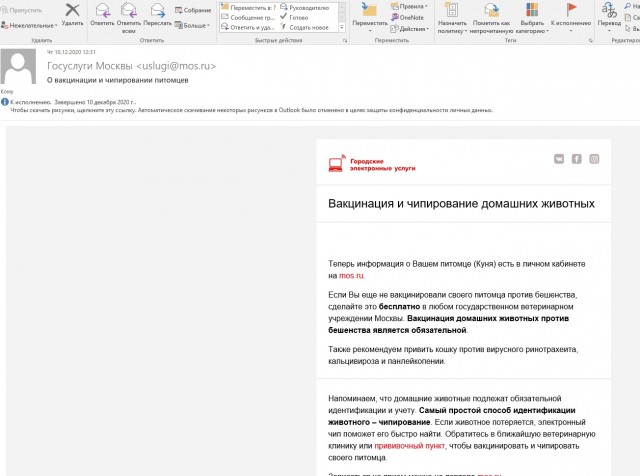Expand the Быстрые действия gallery list
640x476 pixels.
click(342, 28)
